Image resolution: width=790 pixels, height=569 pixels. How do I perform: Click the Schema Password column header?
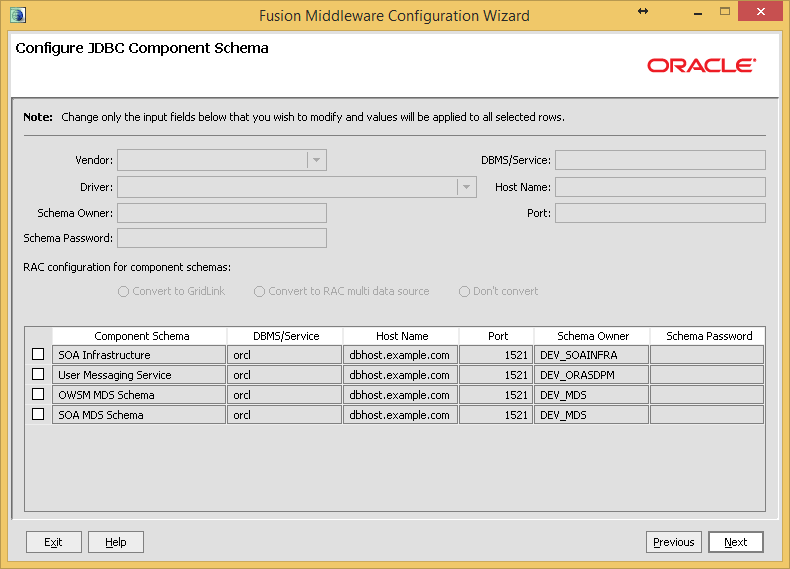pyautogui.click(x=708, y=336)
